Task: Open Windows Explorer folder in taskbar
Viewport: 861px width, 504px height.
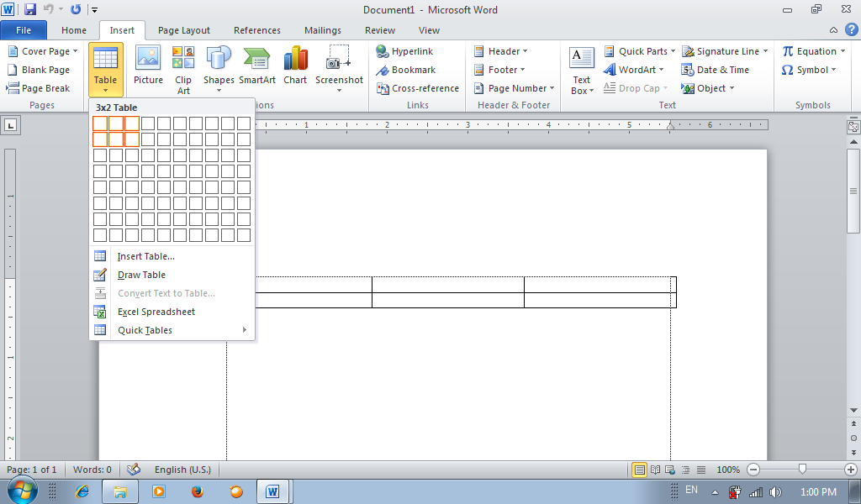Action: pos(119,491)
